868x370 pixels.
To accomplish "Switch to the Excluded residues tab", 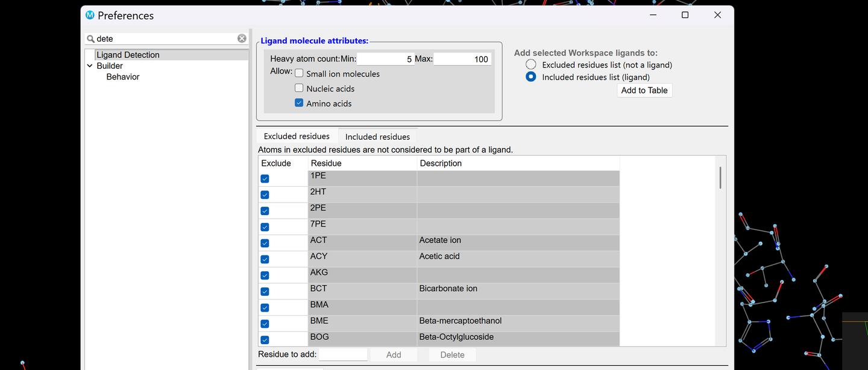I will pyautogui.click(x=297, y=136).
